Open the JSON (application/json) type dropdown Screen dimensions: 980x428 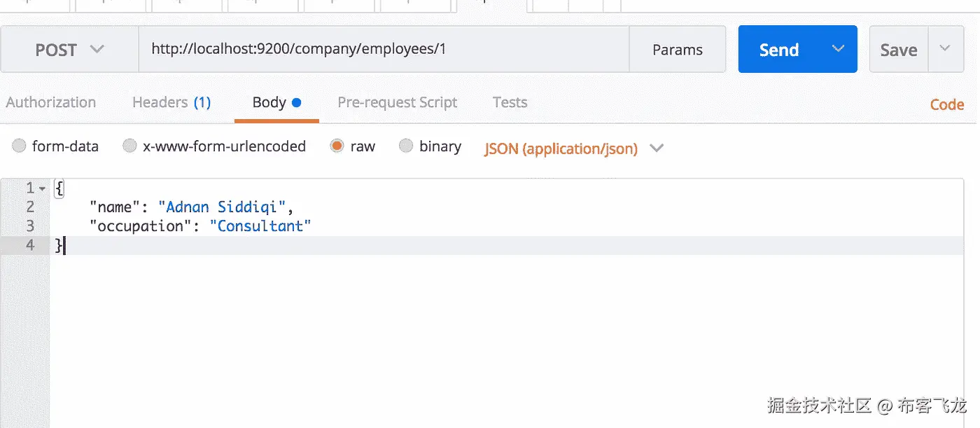coord(573,149)
